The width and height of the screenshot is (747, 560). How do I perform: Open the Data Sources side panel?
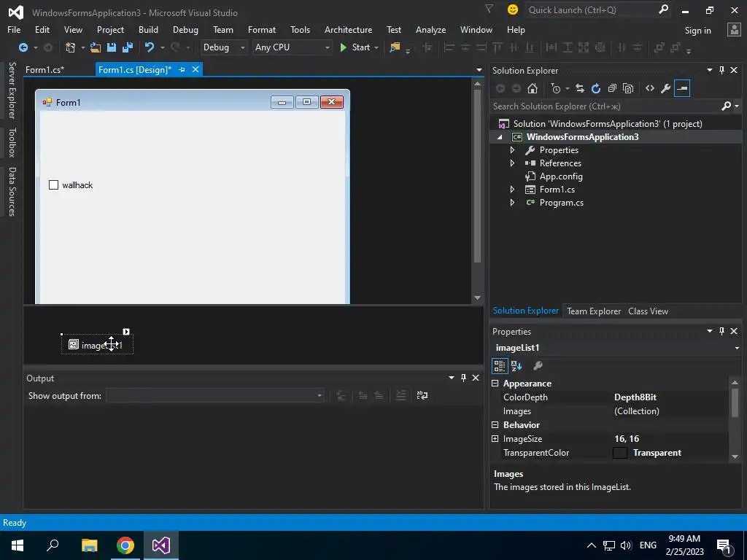click(x=12, y=192)
